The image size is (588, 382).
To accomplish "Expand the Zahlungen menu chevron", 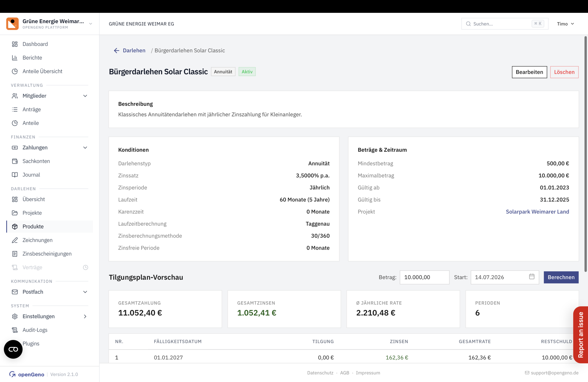I will tap(85, 148).
